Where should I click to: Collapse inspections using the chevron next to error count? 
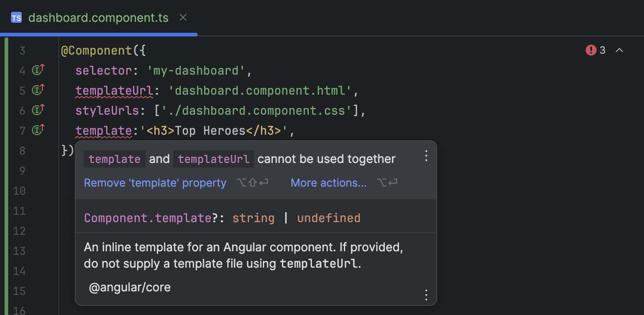tap(619, 51)
